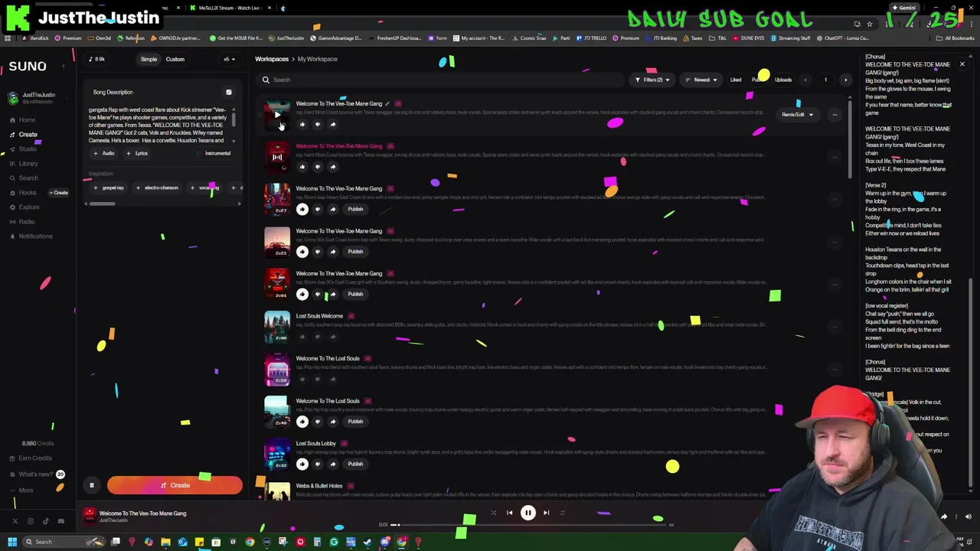Click the orange Create song button
980x551 pixels.
pos(175,485)
